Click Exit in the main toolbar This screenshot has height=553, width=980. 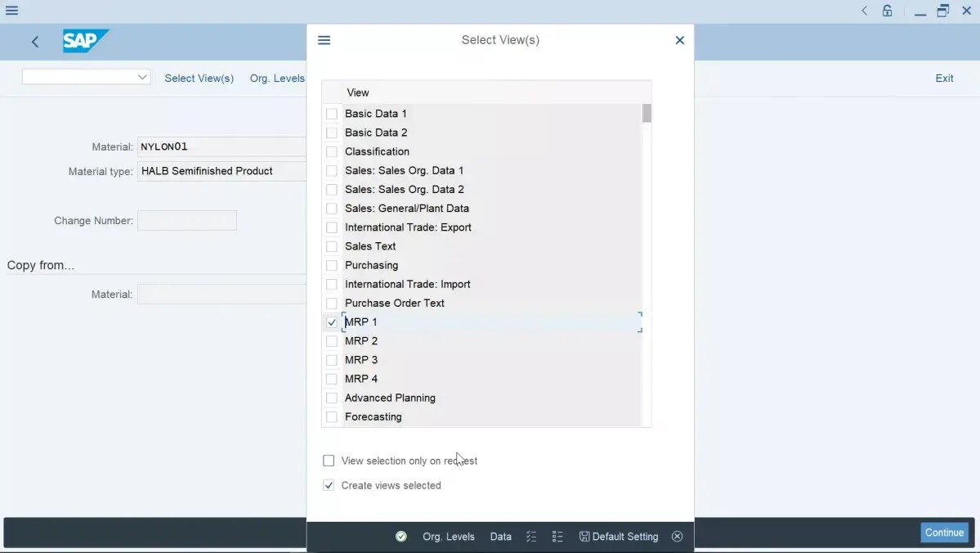(944, 79)
